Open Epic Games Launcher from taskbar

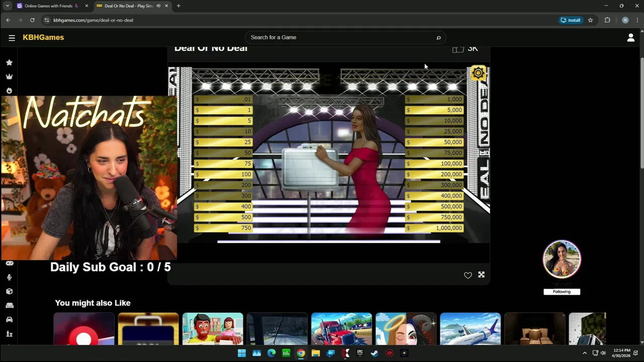click(x=360, y=353)
